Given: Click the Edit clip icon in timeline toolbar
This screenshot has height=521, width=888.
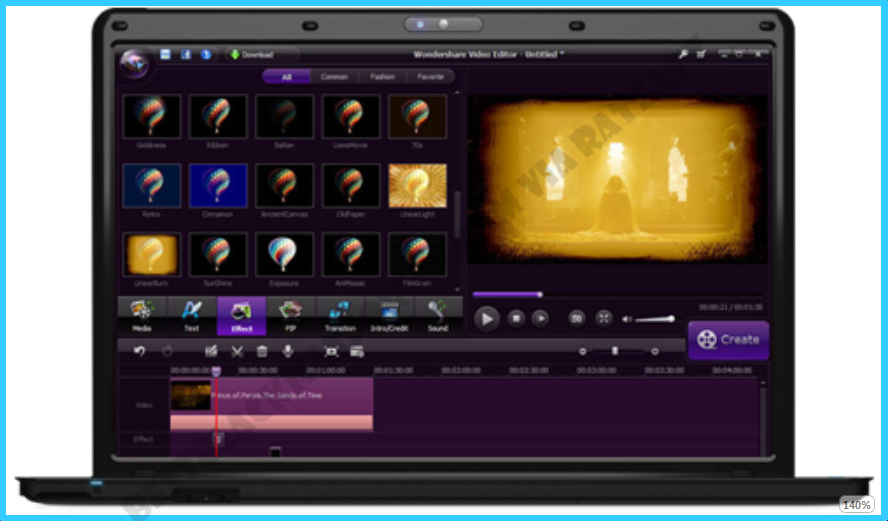Looking at the screenshot, I should pos(211,352).
